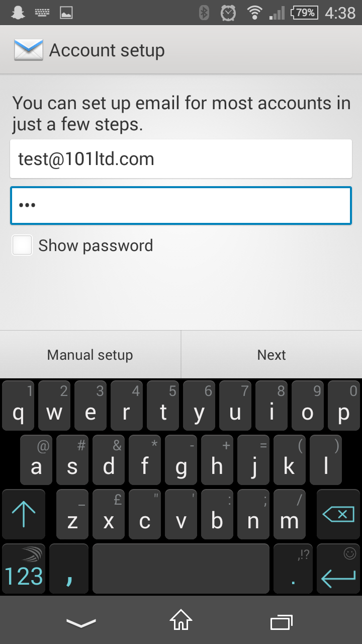Tap the letter m key

(290, 514)
